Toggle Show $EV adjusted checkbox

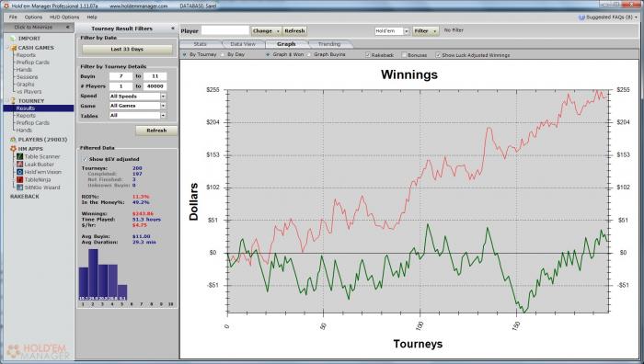(85, 159)
